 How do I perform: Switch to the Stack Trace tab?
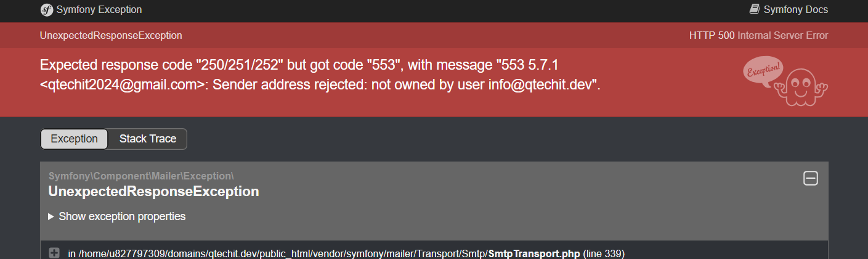point(148,139)
